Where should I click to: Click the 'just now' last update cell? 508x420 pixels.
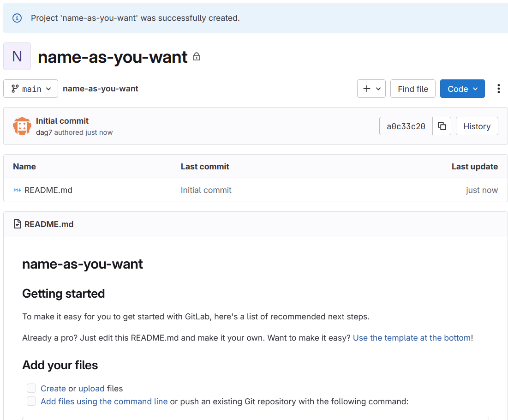[x=482, y=190]
